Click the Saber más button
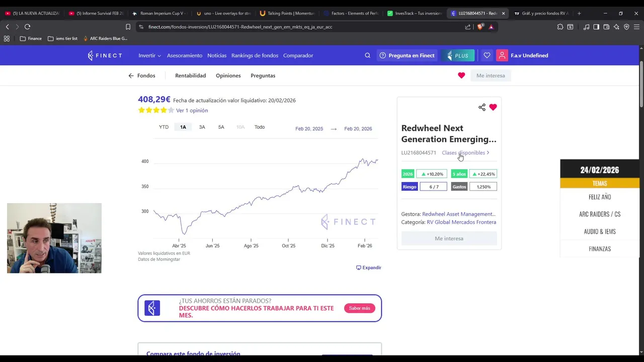Image resolution: width=644 pixels, height=362 pixels. [x=359, y=308]
